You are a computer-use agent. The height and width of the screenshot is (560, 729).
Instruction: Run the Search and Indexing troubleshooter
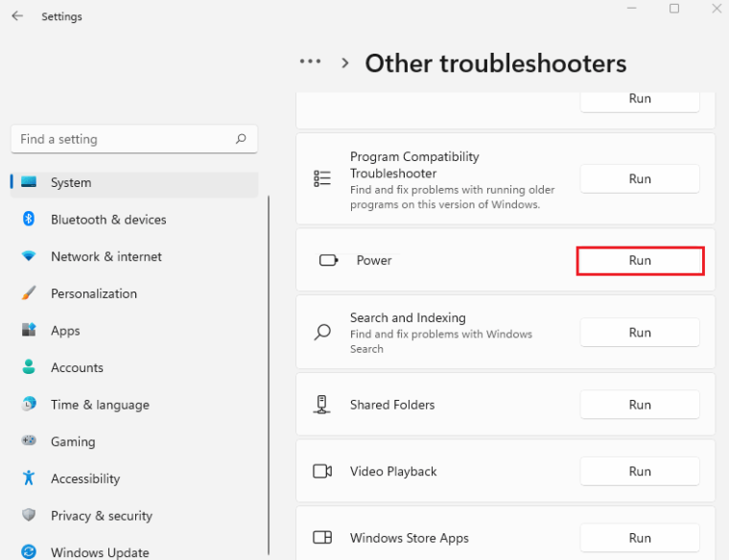(x=640, y=333)
